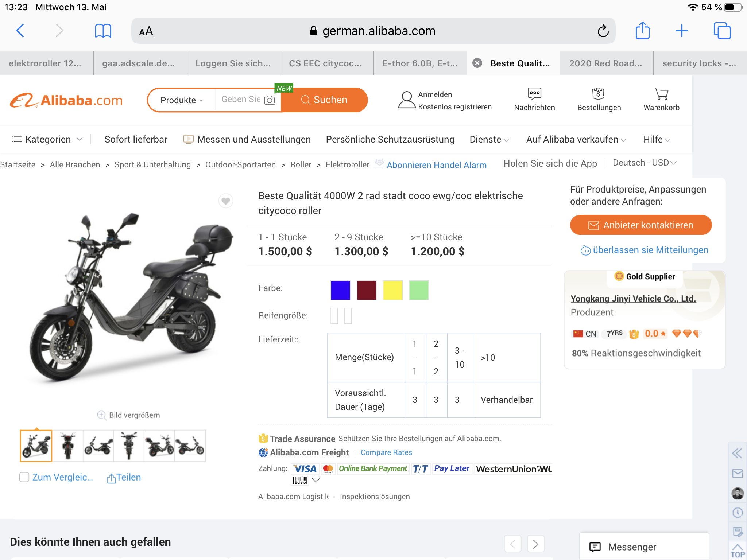Open the Warenkorb cart icon
This screenshot has width=747, height=560.
(661, 94)
